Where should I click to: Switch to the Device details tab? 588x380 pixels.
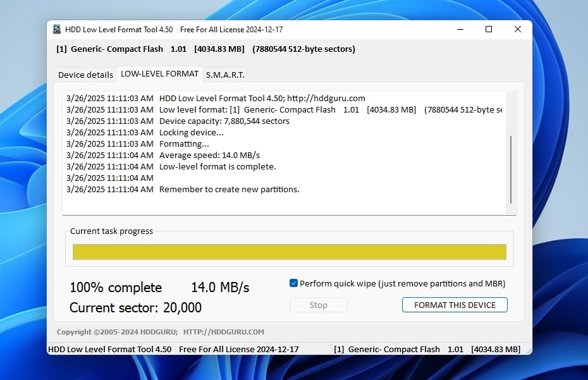tap(85, 74)
